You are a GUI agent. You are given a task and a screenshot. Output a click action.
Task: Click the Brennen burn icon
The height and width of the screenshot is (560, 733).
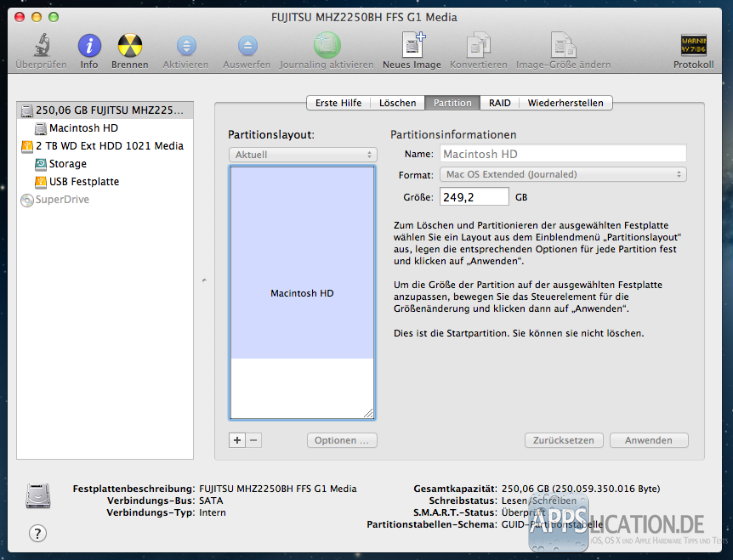129,45
